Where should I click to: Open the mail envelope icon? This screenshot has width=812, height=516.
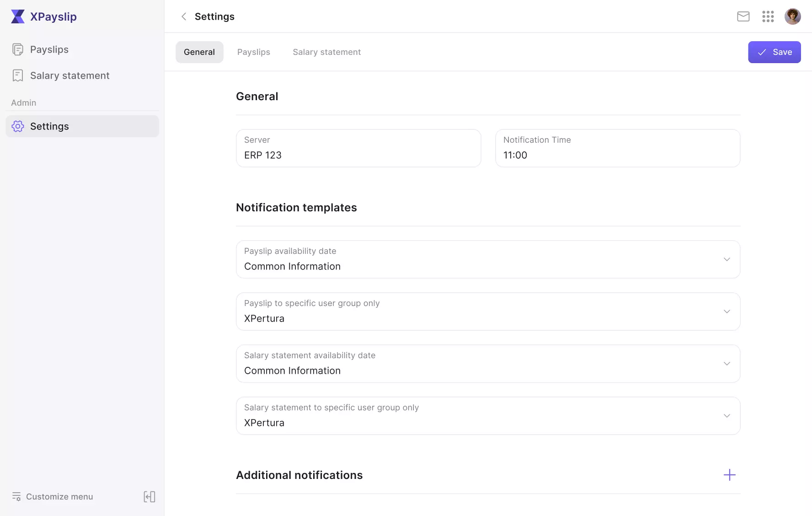[743, 16]
